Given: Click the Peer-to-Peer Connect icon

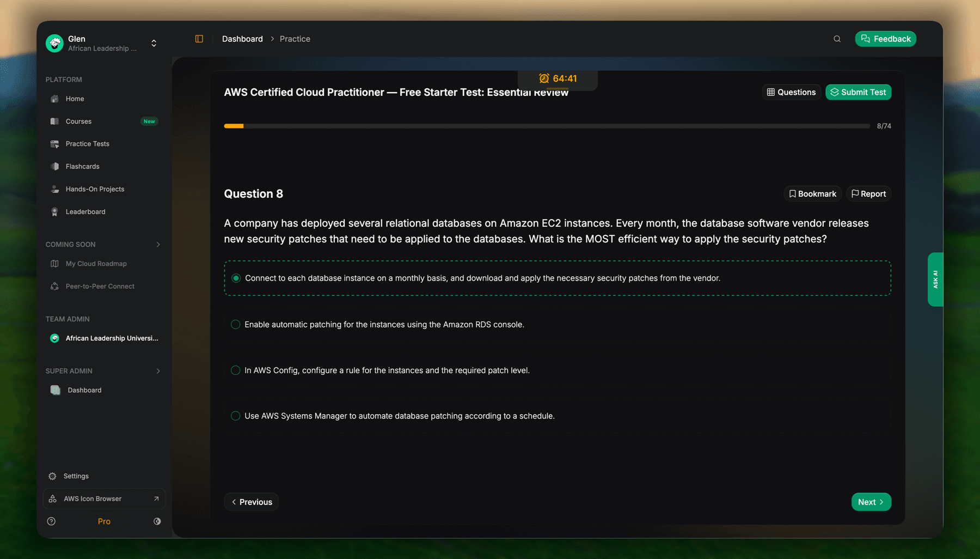Looking at the screenshot, I should pos(54,286).
